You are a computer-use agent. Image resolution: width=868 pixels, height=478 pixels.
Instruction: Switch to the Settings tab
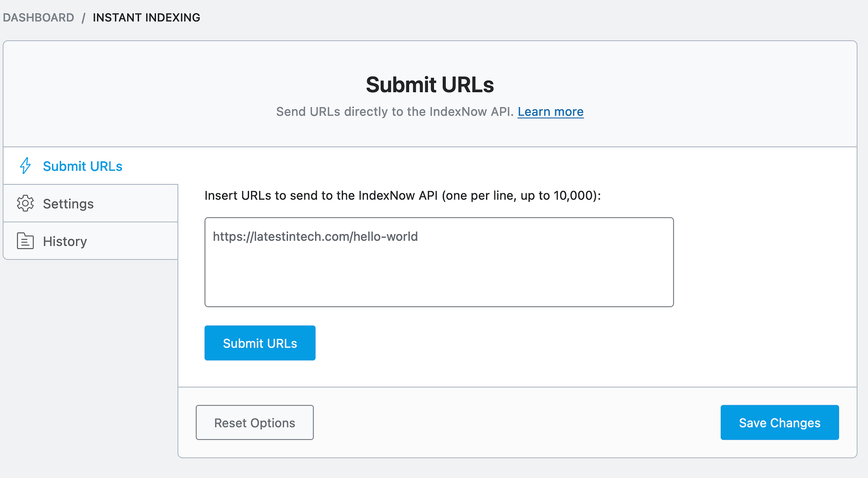[90, 203]
